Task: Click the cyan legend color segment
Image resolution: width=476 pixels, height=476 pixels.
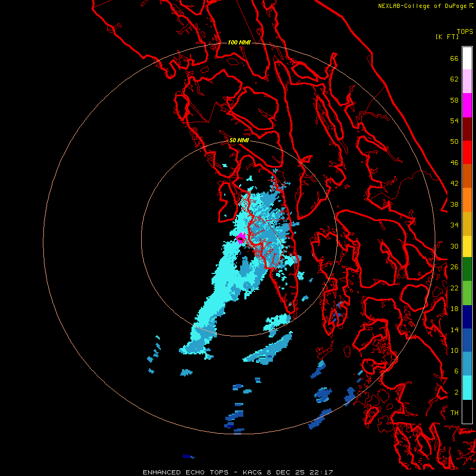Action: pos(467,388)
